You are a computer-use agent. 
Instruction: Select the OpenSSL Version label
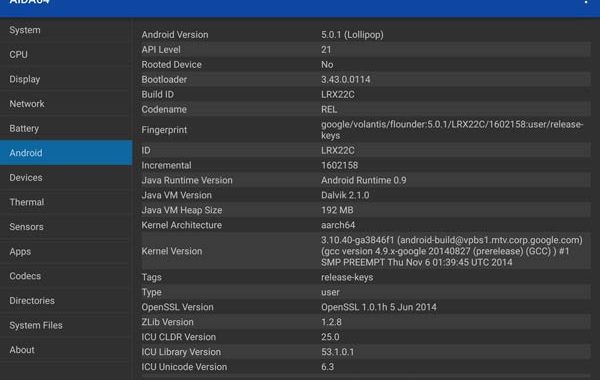(178, 307)
